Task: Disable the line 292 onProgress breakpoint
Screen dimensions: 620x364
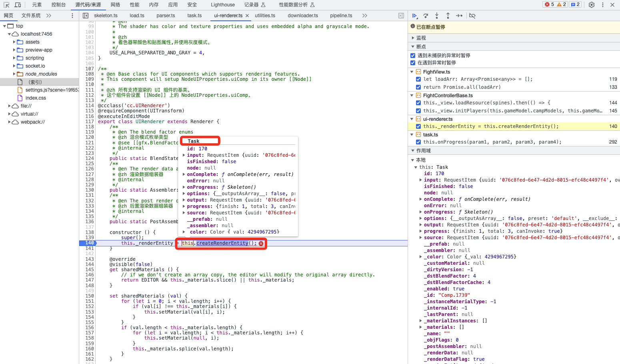Action: coord(418,142)
